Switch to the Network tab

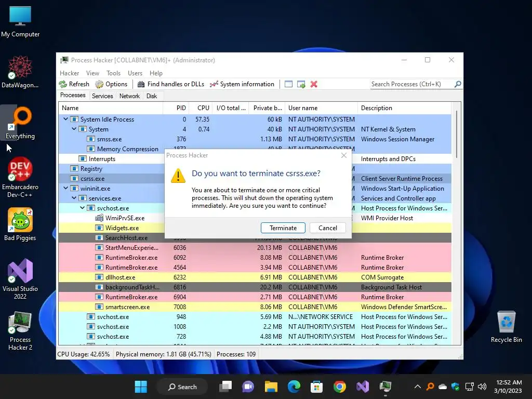click(129, 96)
